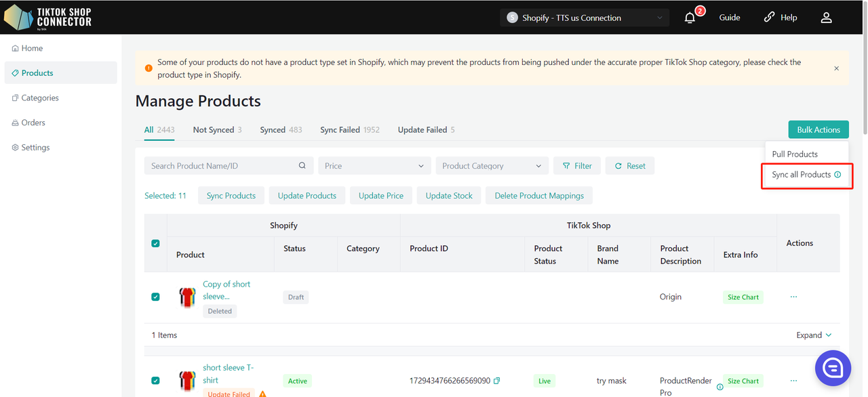This screenshot has width=868, height=397.
Task: Click the Search Product Name/ID field
Action: pyautogui.click(x=220, y=166)
